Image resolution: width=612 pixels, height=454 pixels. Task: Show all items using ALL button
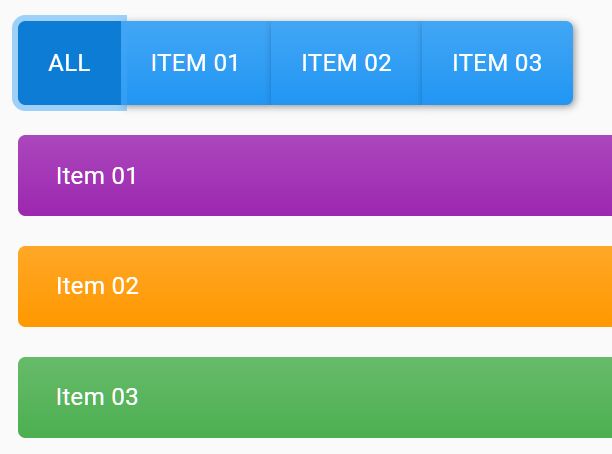coord(69,63)
